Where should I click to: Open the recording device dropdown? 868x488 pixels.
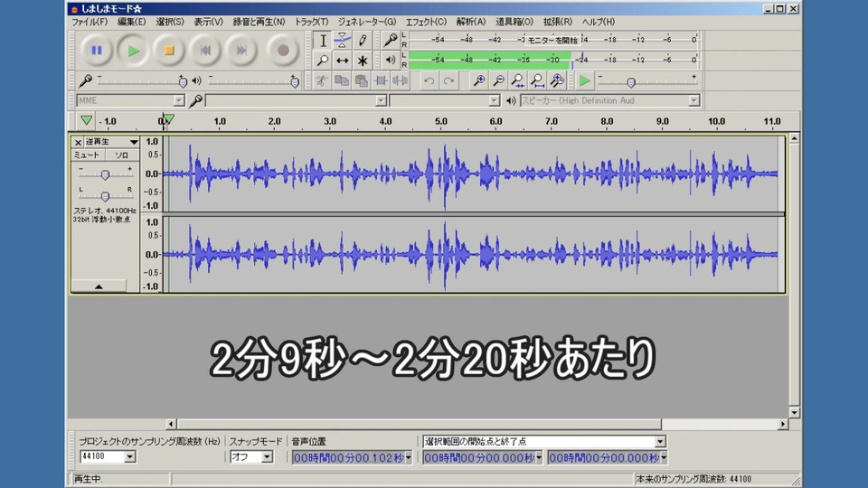click(381, 100)
